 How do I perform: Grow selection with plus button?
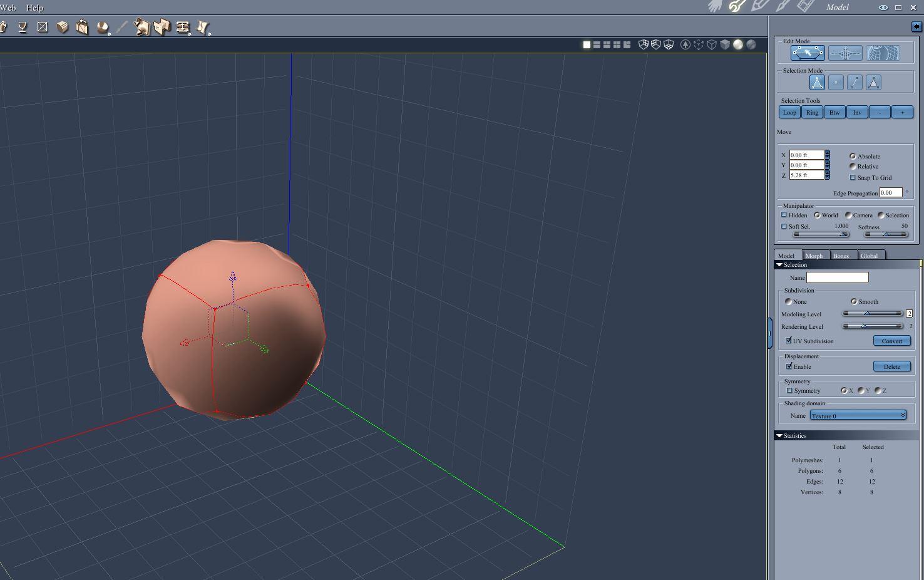point(902,112)
